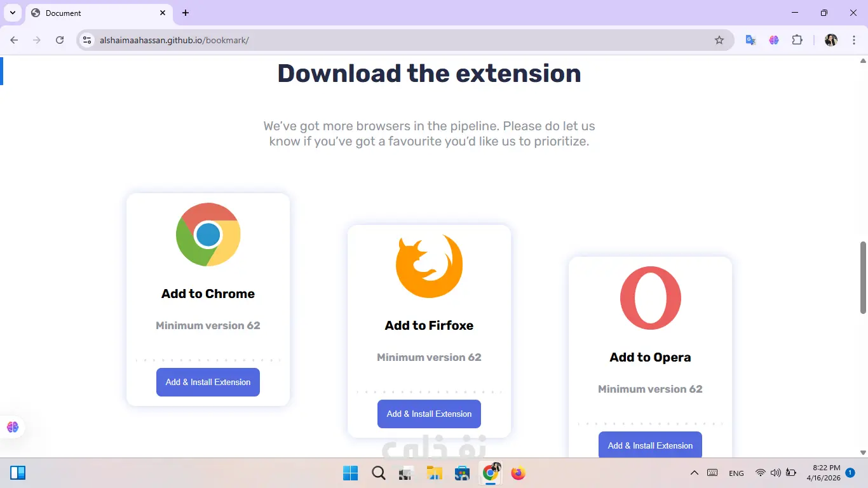Click the 'Download the extension' title
This screenshot has height=488, width=868.
[430, 74]
